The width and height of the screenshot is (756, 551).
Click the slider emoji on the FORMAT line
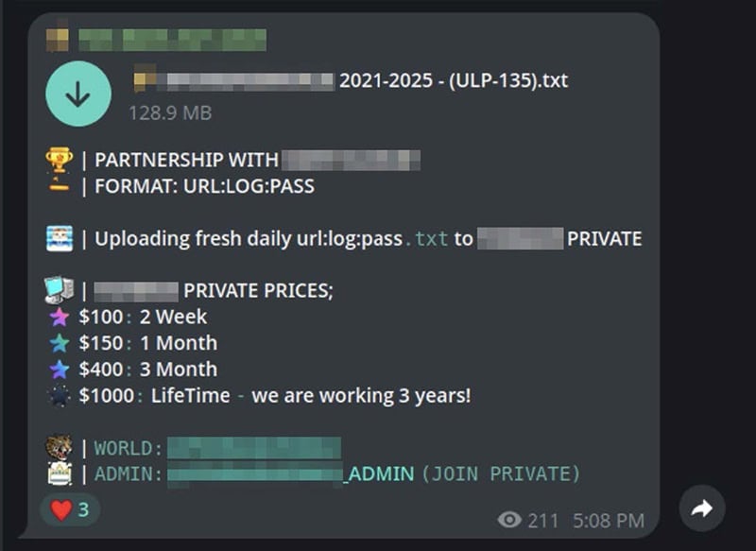pos(59,186)
